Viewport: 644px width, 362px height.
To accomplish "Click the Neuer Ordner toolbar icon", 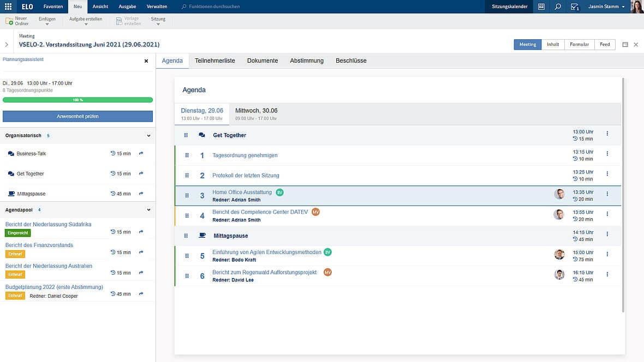I will [x=9, y=21].
